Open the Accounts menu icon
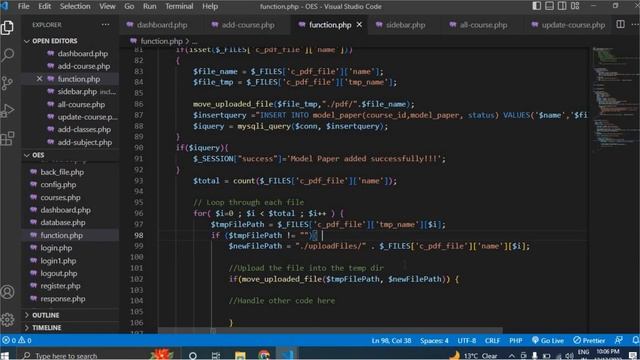The image size is (640, 360). coord(7,292)
